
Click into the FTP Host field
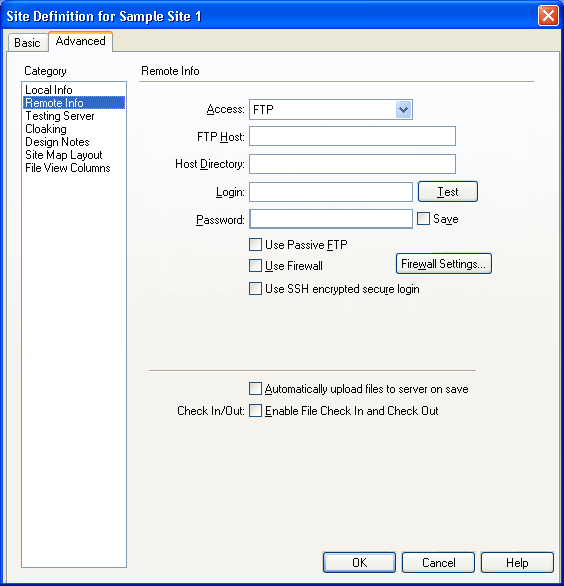click(352, 136)
